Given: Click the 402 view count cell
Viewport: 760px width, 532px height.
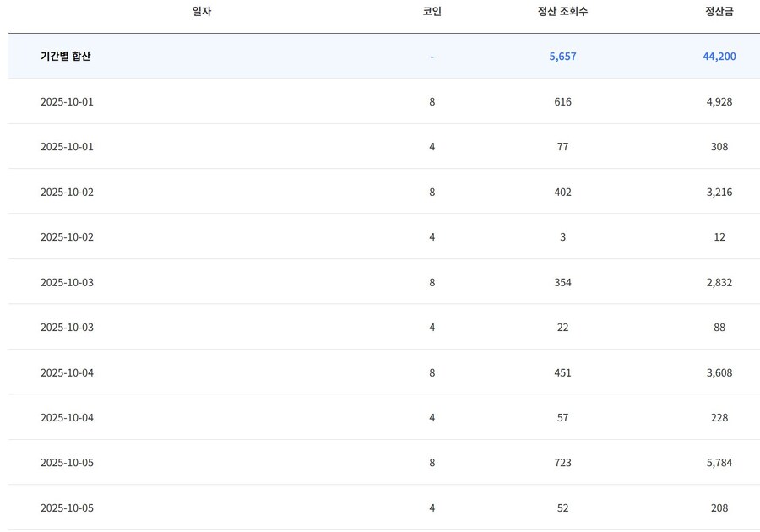Looking at the screenshot, I should 562,193.
